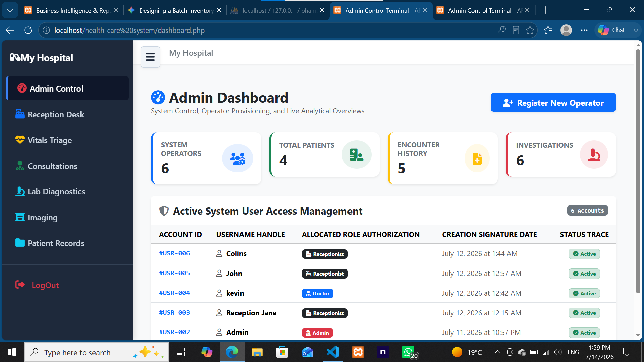Click Active status badge for kevin
The width and height of the screenshot is (644, 362).
click(x=584, y=293)
